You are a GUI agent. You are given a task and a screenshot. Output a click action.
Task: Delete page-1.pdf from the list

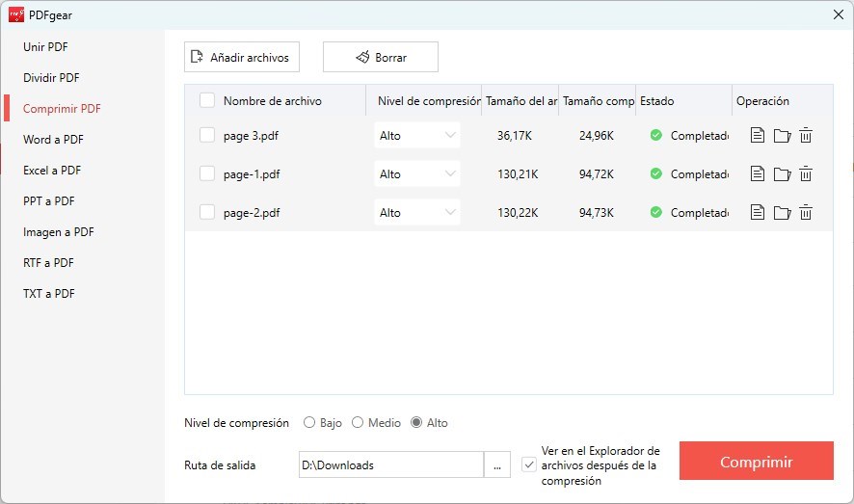pyautogui.click(x=806, y=173)
